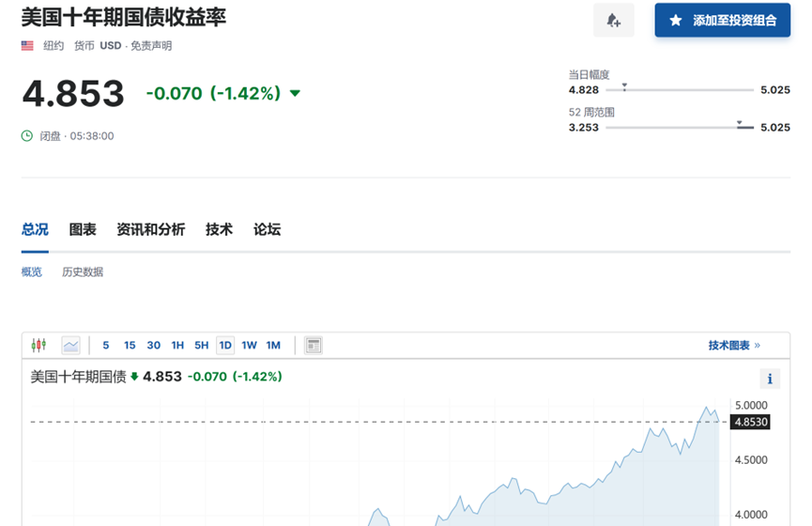812x526 pixels.
Task: Click the create alert bell icon
Action: (x=614, y=20)
